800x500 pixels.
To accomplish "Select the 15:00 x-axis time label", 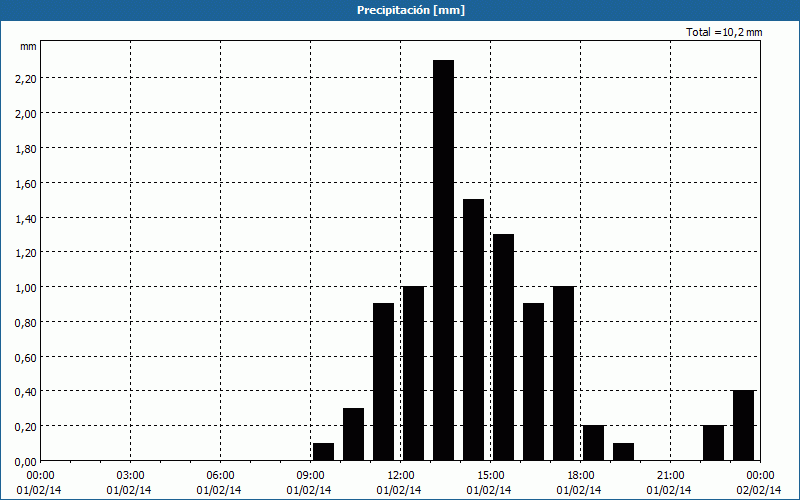I will click(x=491, y=476).
